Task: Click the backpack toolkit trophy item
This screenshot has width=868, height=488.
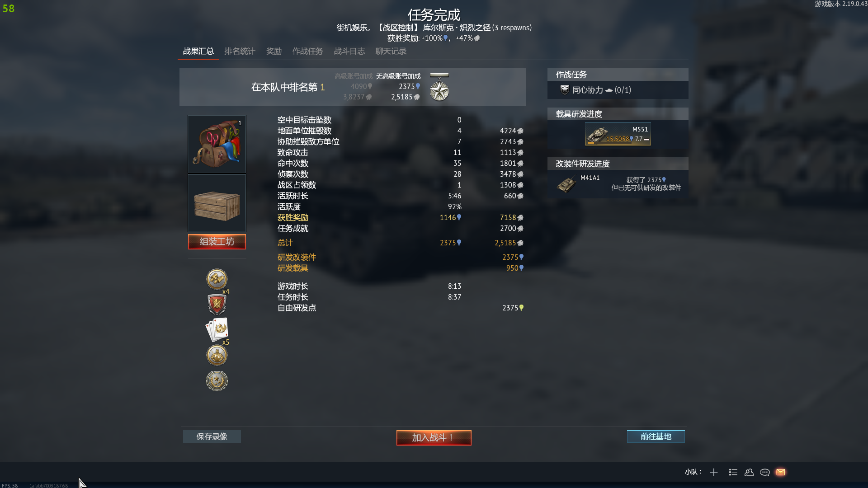Action: click(x=217, y=144)
